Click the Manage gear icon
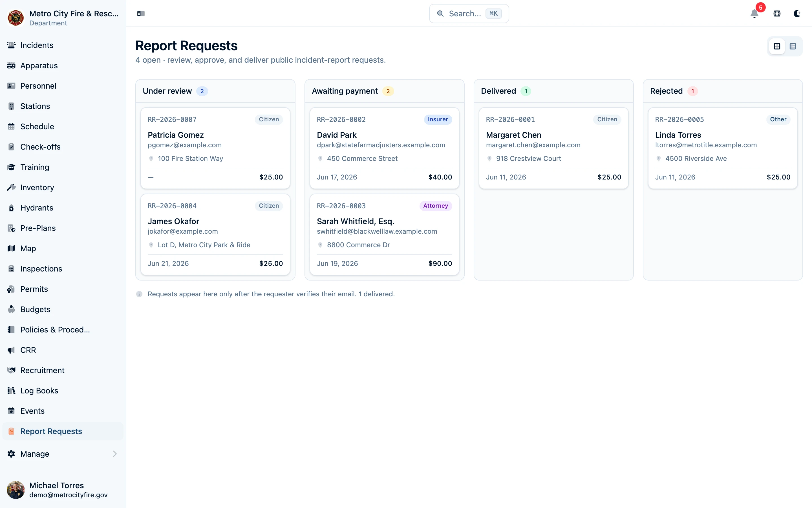Image resolution: width=812 pixels, height=508 pixels. point(11,454)
